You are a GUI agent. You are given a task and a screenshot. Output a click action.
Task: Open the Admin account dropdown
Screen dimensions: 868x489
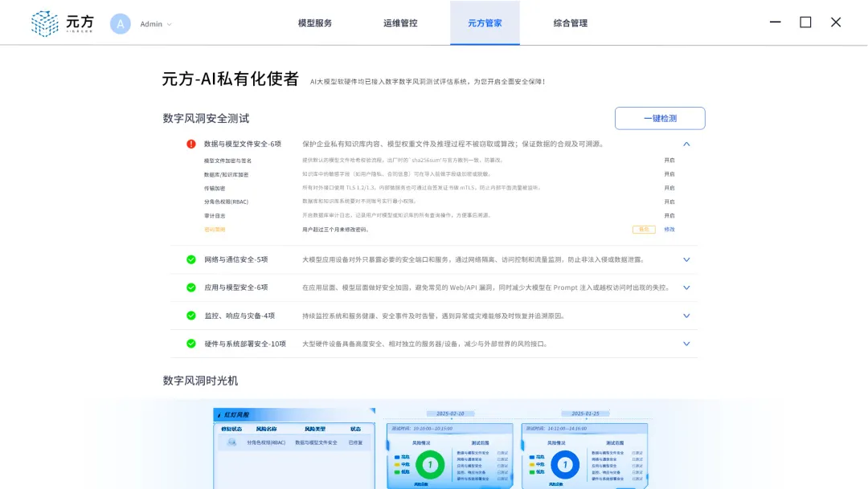(156, 24)
